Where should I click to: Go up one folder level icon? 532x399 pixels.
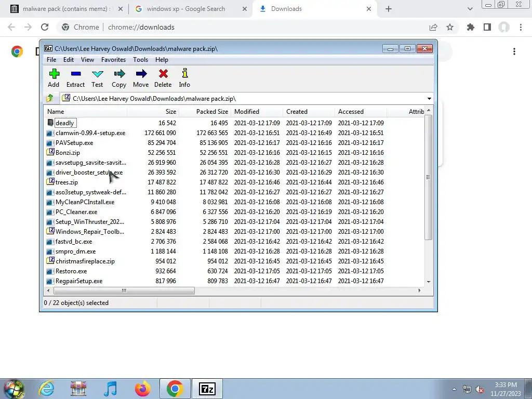point(50,98)
